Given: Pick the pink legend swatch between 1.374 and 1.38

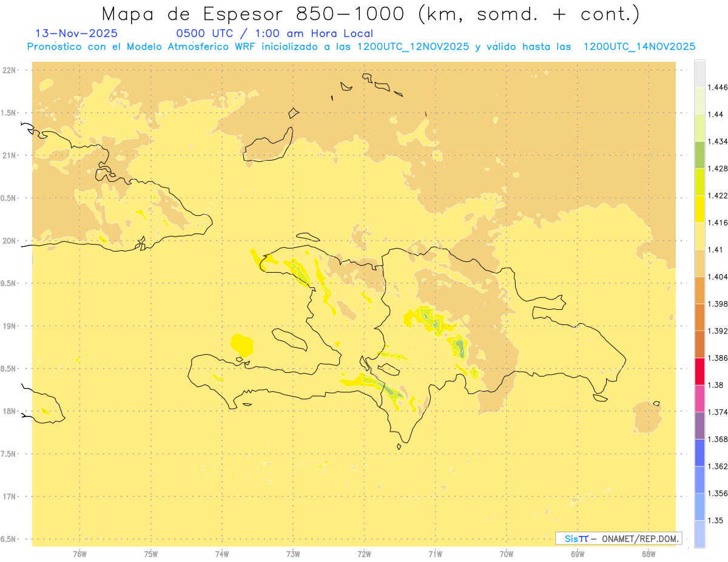Looking at the screenshot, I should click(699, 398).
